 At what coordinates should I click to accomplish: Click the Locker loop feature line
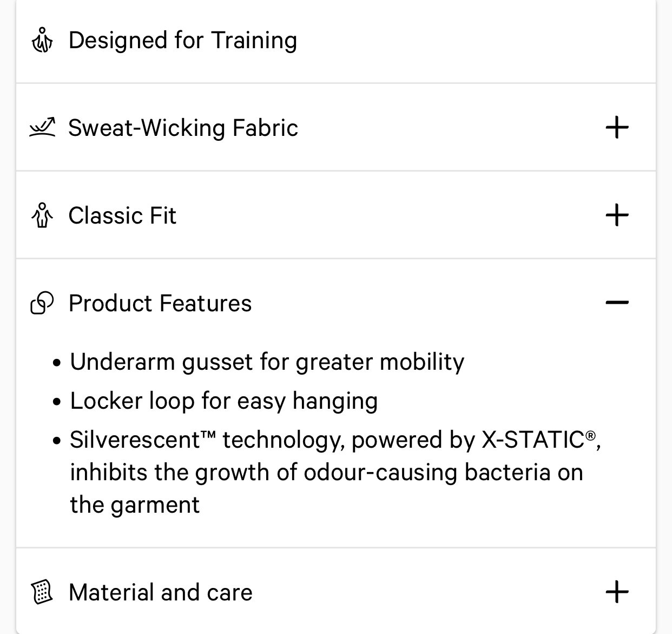tap(223, 401)
